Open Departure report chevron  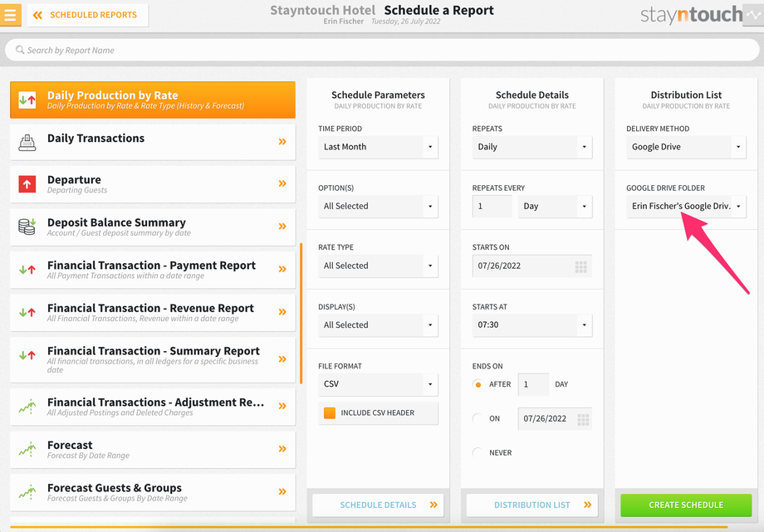tap(282, 183)
